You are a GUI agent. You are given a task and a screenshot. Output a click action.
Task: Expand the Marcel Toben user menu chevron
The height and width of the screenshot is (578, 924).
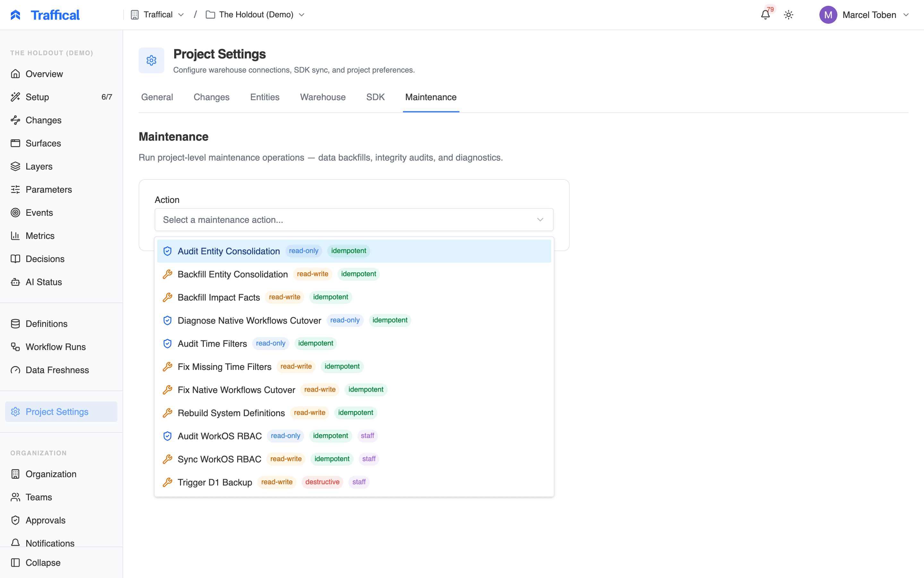point(906,15)
